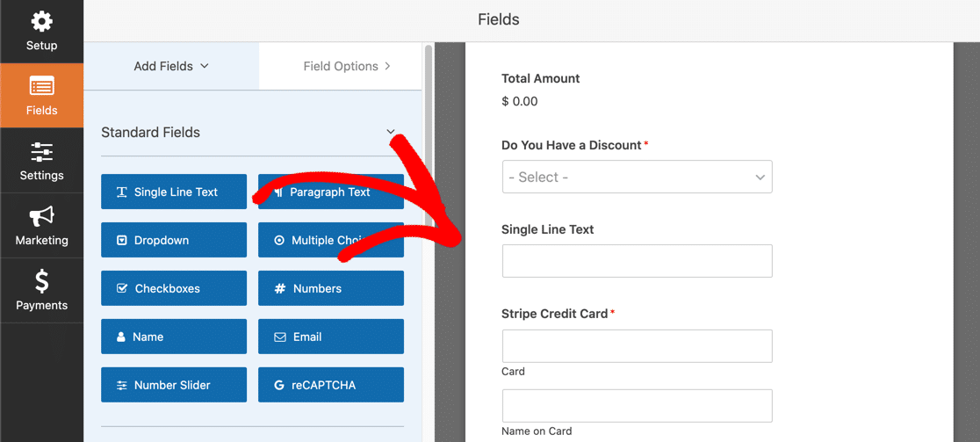Add a Number Slider field

(x=174, y=385)
